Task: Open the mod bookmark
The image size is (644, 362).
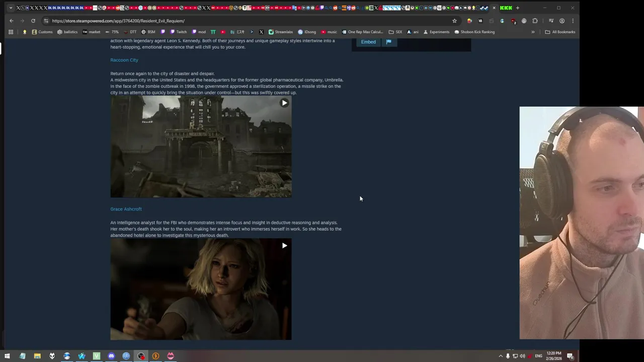Action: [198, 32]
